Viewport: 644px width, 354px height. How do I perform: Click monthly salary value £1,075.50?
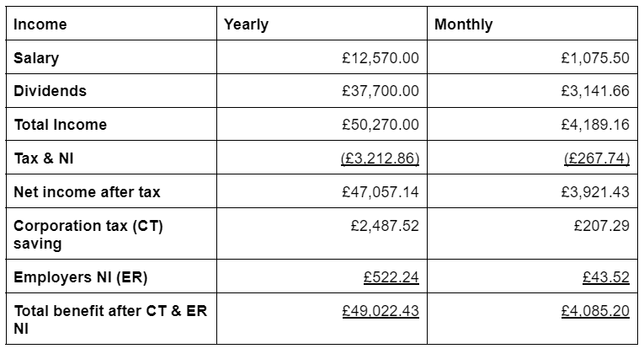point(594,58)
